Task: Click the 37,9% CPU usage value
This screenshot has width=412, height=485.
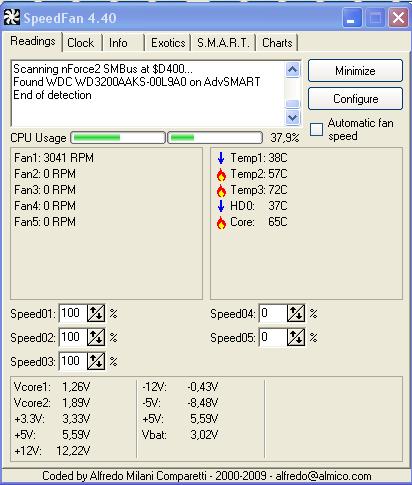Action: click(285, 138)
